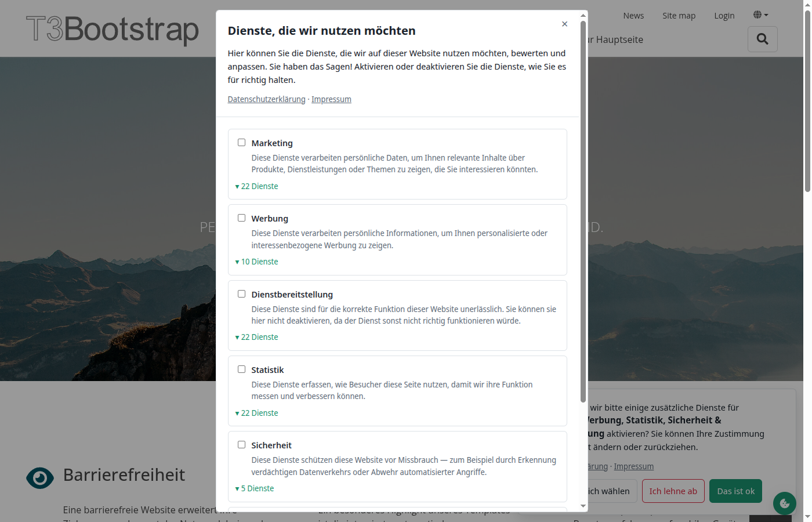The image size is (812, 522).
Task: Check the Sicherheit checkbox
Action: [242, 445]
